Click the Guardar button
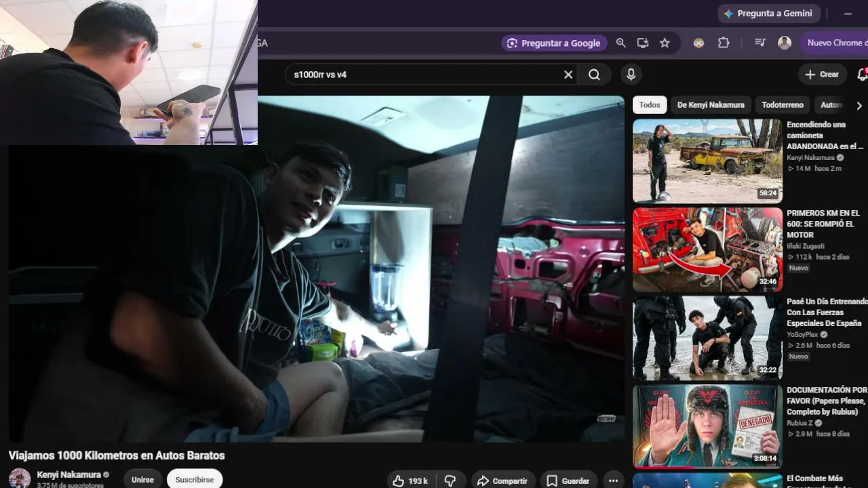Image resolution: width=868 pixels, height=488 pixels. (x=568, y=481)
